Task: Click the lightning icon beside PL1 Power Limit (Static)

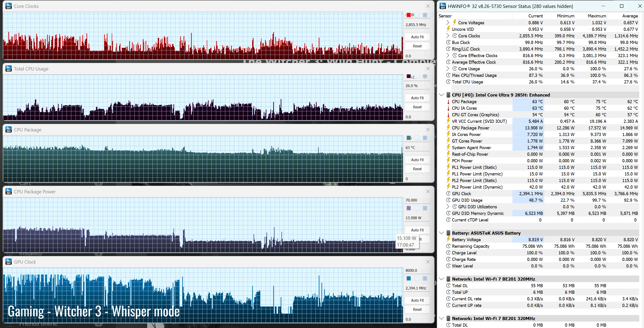Action: coord(448,167)
